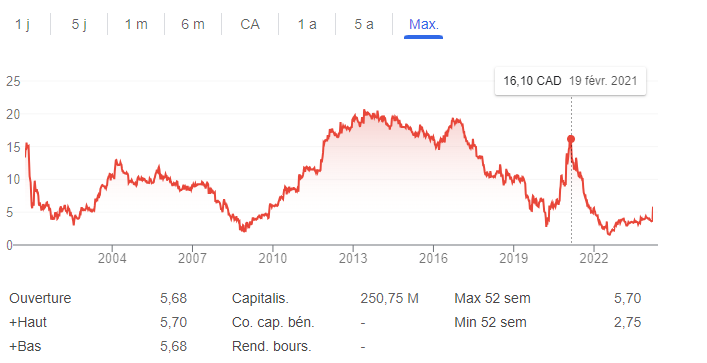This screenshot has width=707, height=363.
Task: Select the 1 j time range tab
Action: (23, 24)
